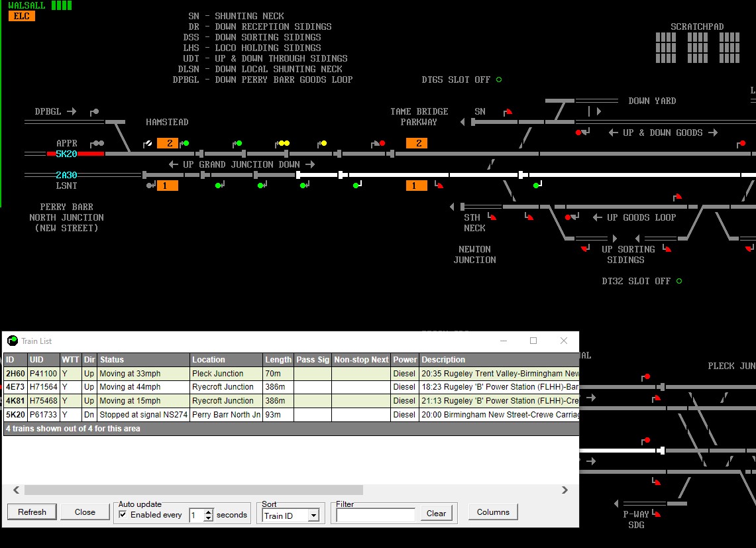Click the ELC orange indicator under WALSALL

point(22,16)
